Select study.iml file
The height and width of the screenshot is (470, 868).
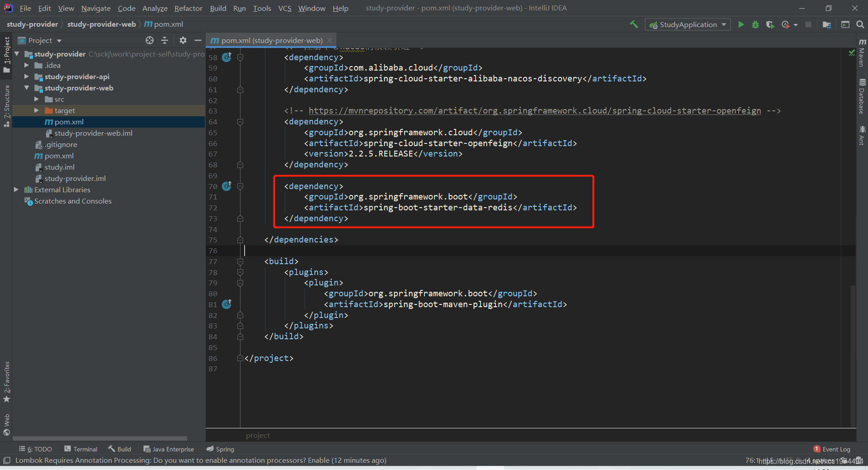pyautogui.click(x=59, y=167)
